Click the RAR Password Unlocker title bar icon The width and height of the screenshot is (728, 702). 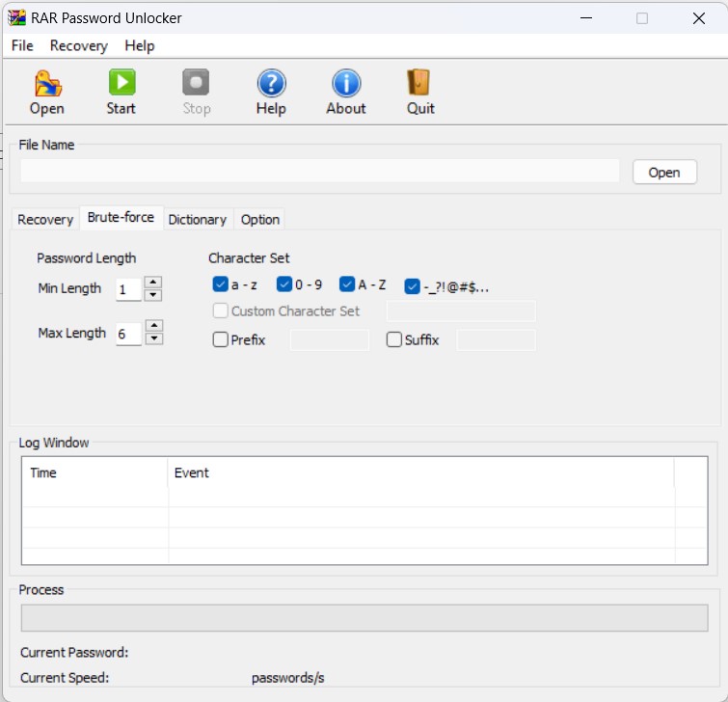pyautogui.click(x=16, y=17)
